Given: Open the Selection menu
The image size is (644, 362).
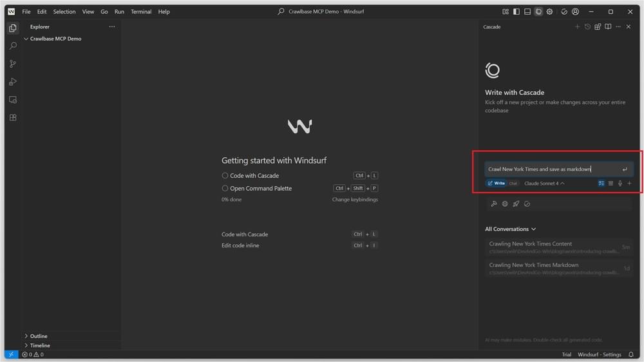Looking at the screenshot, I should [x=64, y=12].
